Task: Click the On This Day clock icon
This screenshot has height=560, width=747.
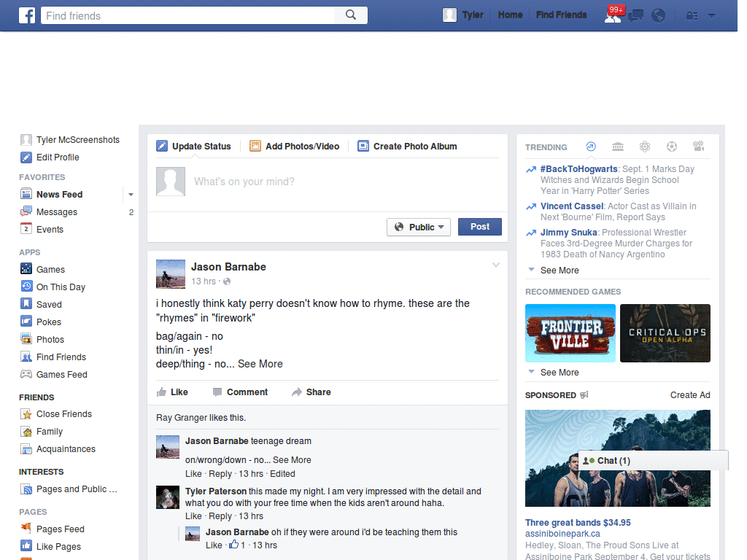Action: pos(26,286)
